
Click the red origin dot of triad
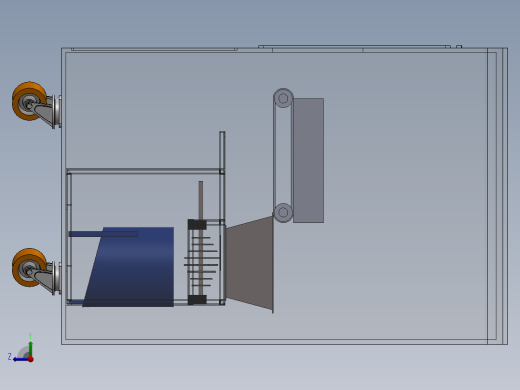(31, 359)
